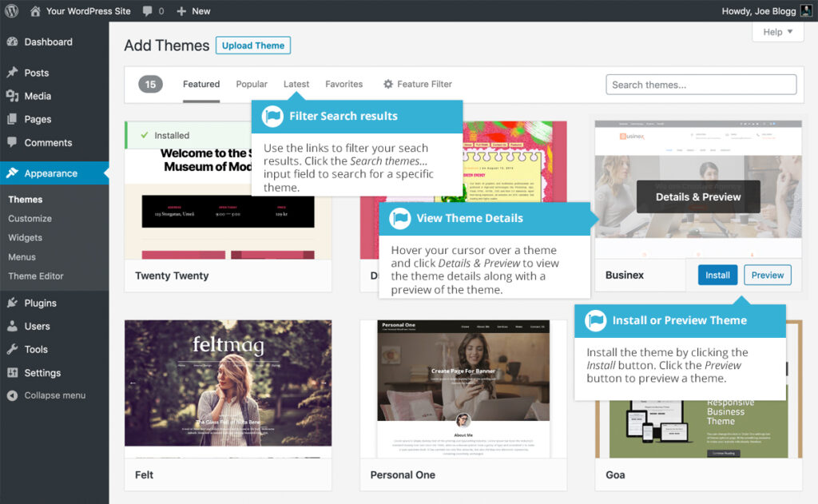The image size is (818, 504).
Task: Click the Search themes input field
Action: (x=701, y=85)
